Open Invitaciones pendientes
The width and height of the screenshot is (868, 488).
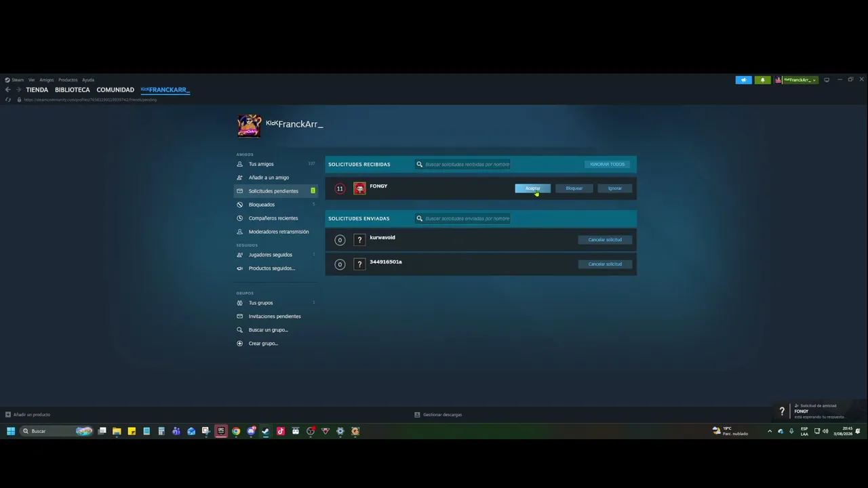(x=275, y=317)
